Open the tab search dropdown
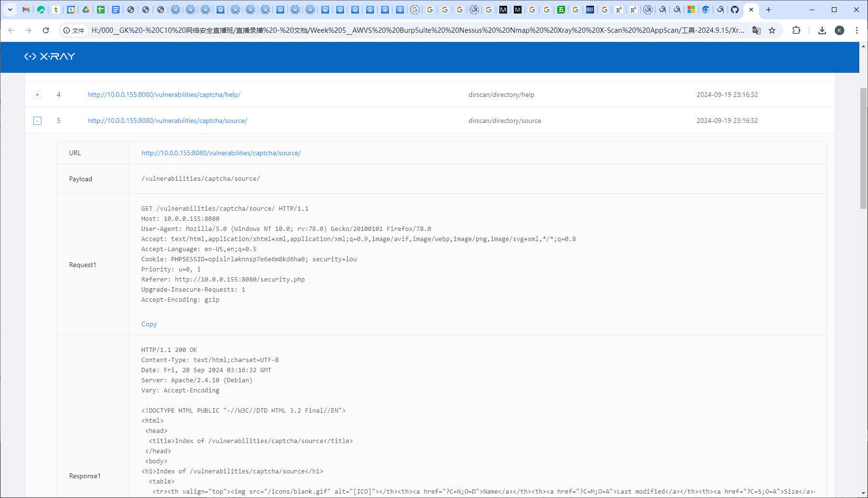Image resolution: width=868 pixels, height=498 pixels. pos(10,10)
